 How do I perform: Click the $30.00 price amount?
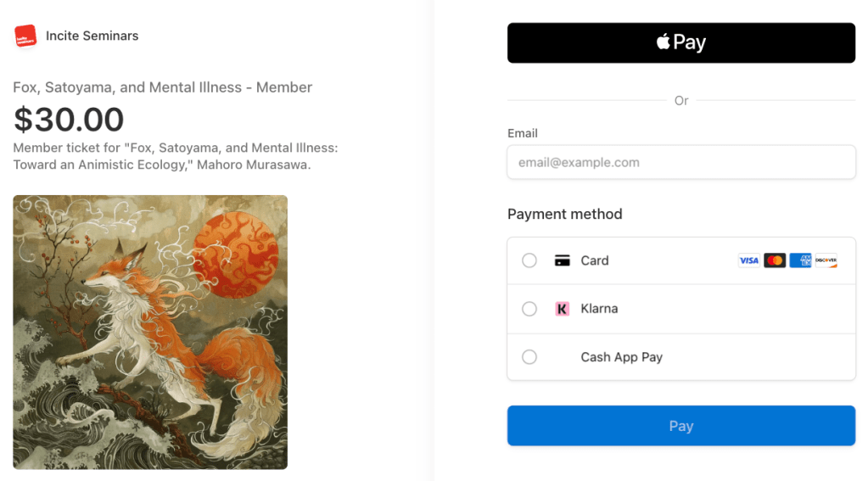pyautogui.click(x=69, y=120)
